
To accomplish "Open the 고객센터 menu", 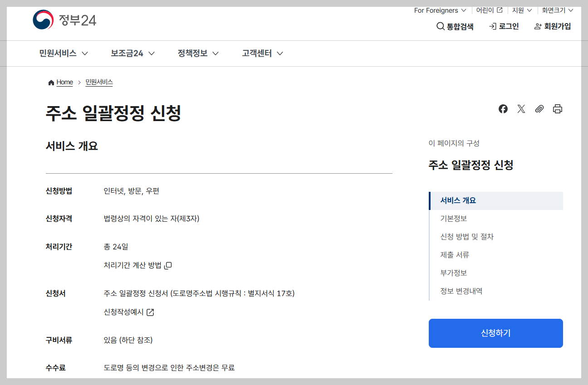I will click(263, 54).
